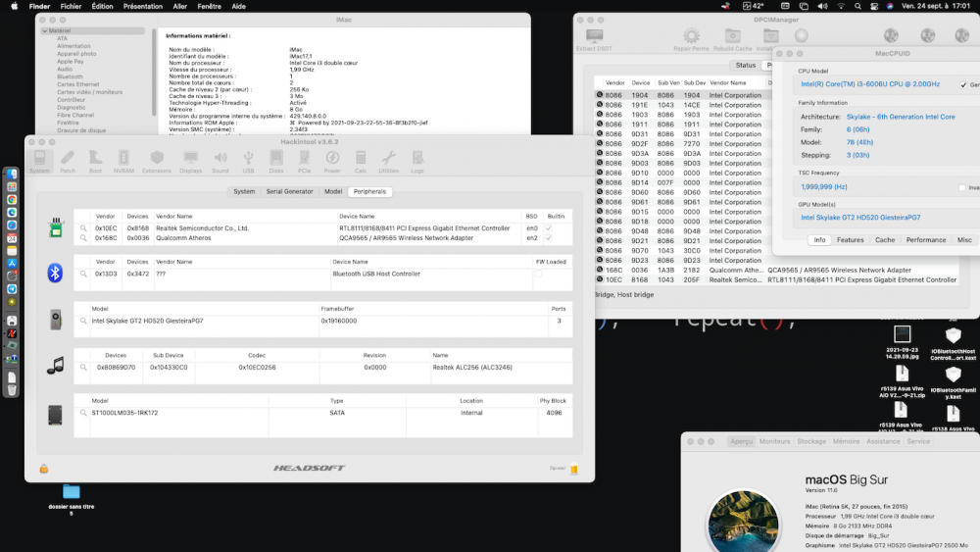Open the Displays section in Hackintool
This screenshot has width=980, height=552.
[x=191, y=162]
